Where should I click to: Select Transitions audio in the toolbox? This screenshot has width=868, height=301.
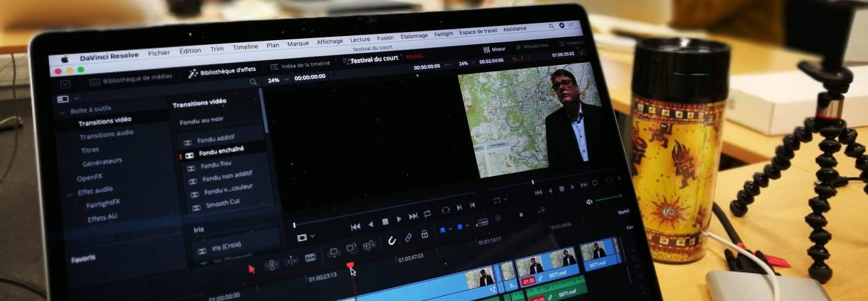106,135
